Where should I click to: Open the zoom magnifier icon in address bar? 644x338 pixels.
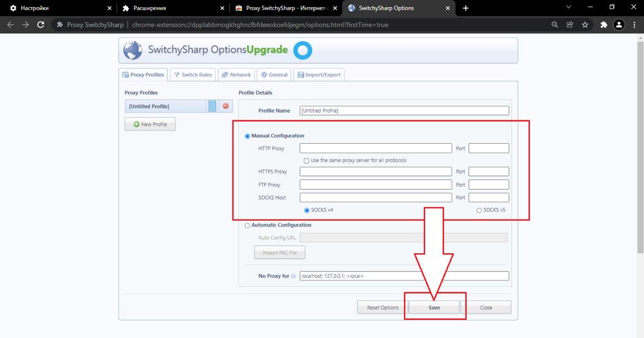coord(555,25)
